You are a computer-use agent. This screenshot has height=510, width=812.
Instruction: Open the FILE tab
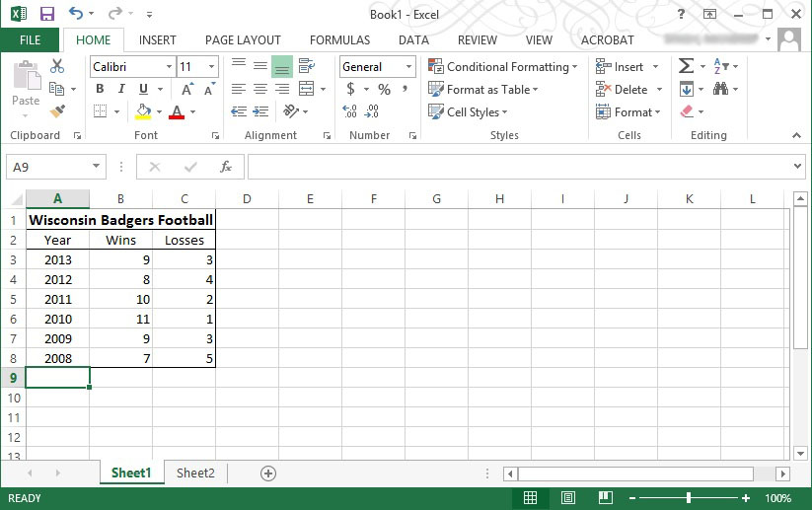pos(30,39)
